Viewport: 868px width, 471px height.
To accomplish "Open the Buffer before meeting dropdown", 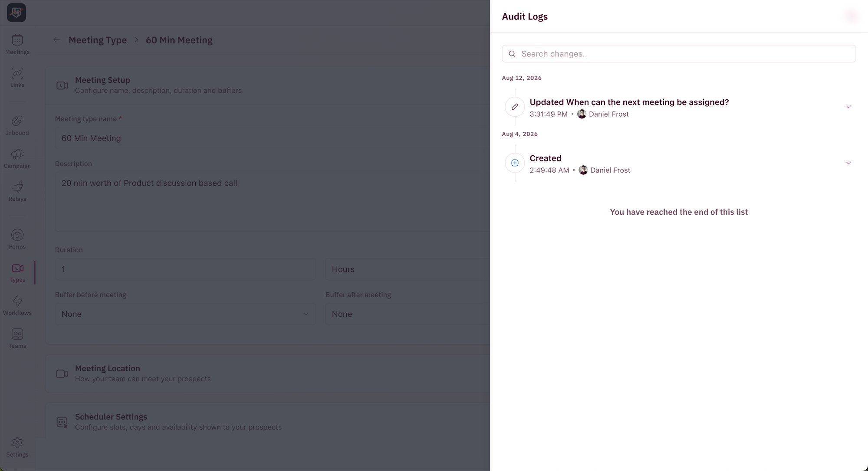I will click(185, 314).
